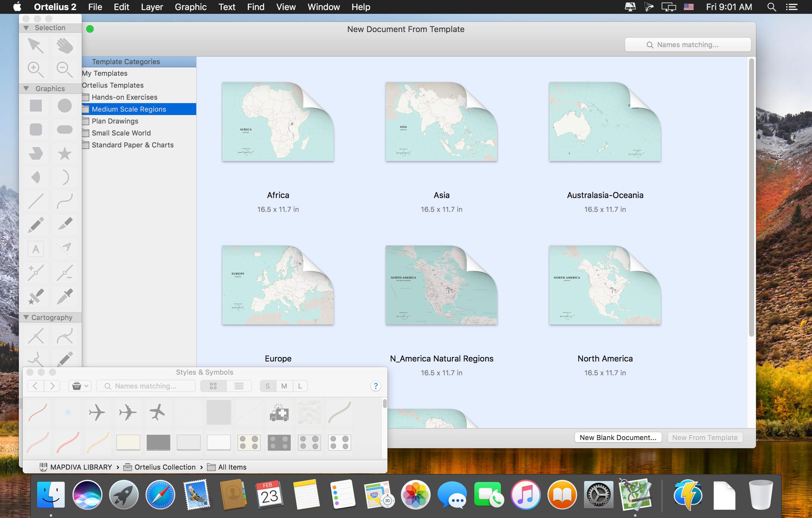The width and height of the screenshot is (812, 518).
Task: Collapse the Graphics tool section
Action: coord(26,88)
